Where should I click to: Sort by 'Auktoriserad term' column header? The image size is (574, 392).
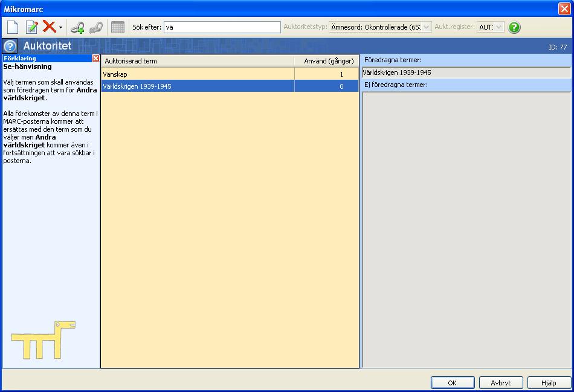point(198,61)
